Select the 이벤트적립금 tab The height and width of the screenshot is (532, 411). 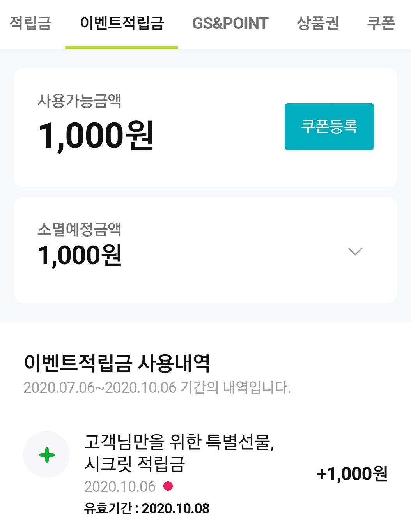[122, 23]
